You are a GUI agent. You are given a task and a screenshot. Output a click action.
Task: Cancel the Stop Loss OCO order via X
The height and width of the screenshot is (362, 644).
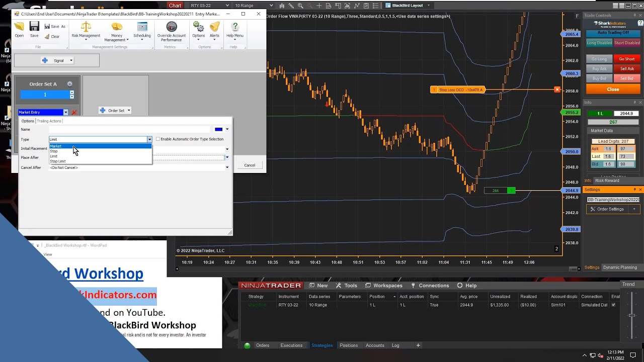[557, 89]
